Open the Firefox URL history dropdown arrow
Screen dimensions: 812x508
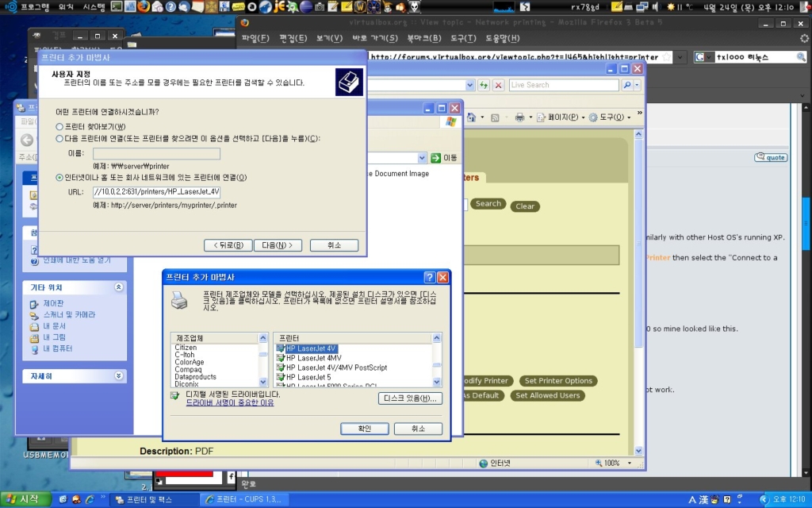point(680,57)
